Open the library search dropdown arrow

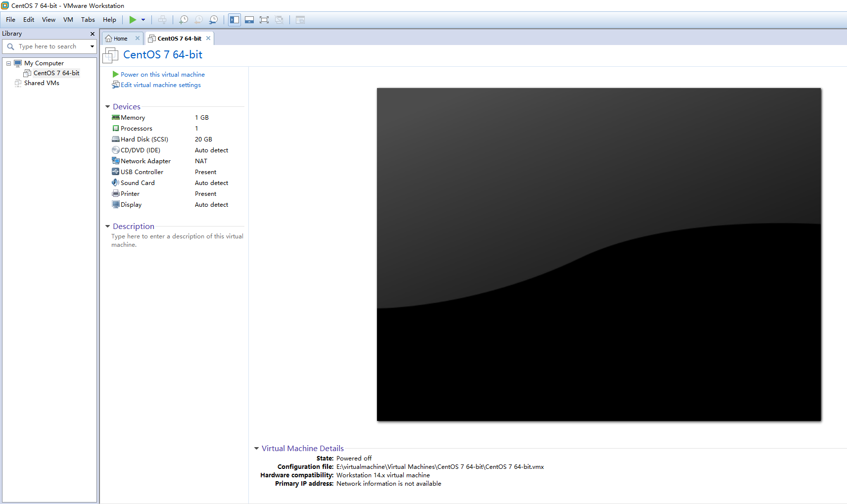(92, 46)
